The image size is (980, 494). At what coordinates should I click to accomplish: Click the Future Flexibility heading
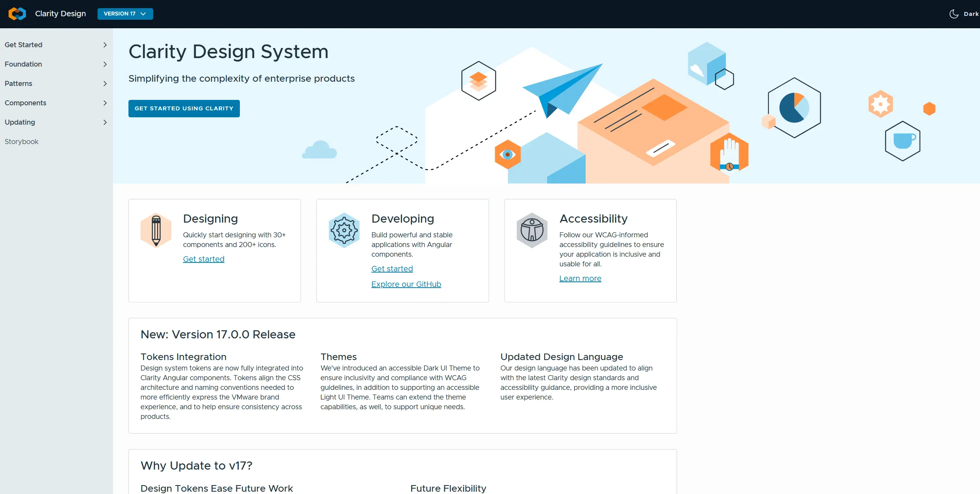pyautogui.click(x=448, y=489)
